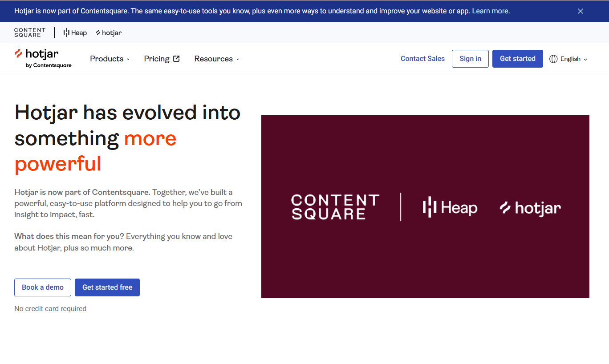
Task: Open the Learn more banner link
Action: pos(490,11)
